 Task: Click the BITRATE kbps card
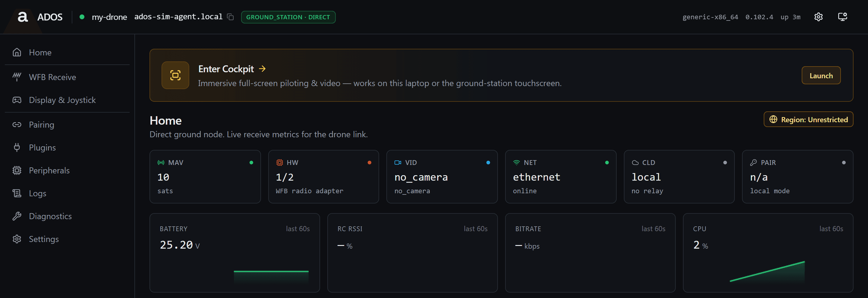pos(590,253)
